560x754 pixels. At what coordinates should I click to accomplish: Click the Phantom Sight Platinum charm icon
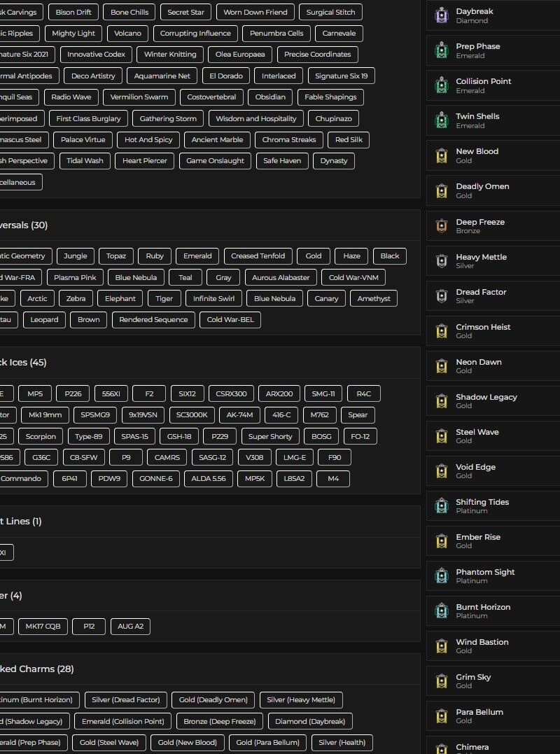tap(441, 576)
